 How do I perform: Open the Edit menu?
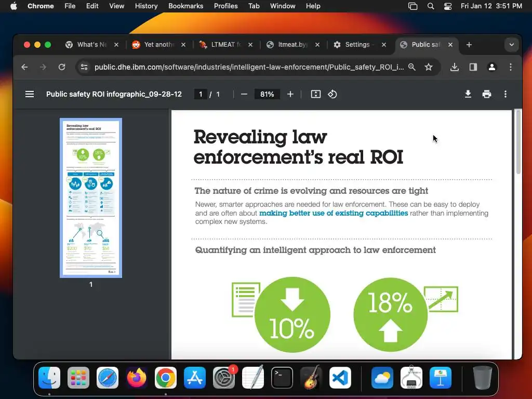pos(92,6)
